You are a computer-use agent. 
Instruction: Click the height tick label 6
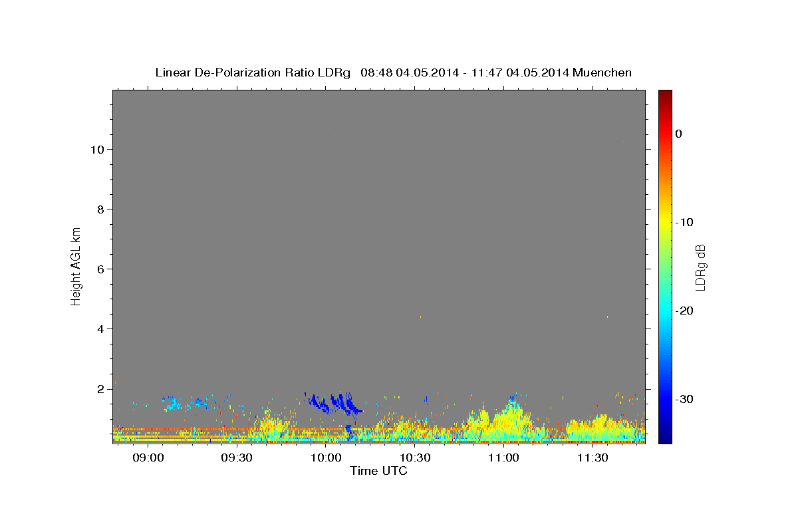click(100, 269)
